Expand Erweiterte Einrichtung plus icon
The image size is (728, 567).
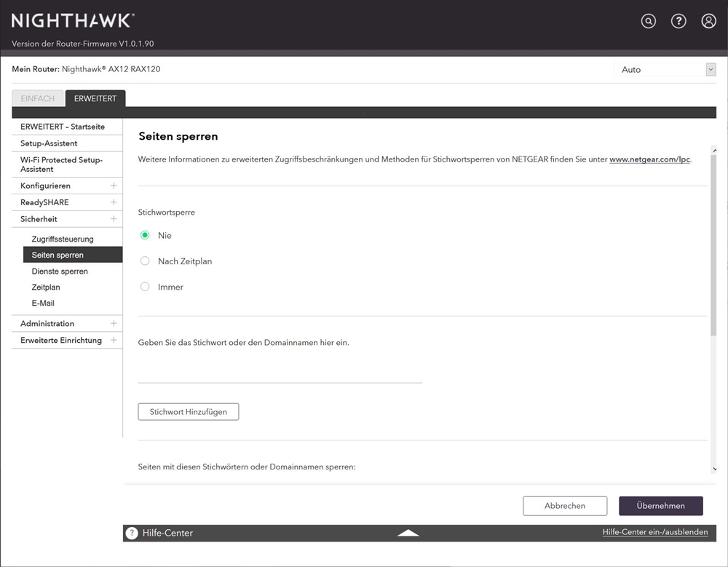114,340
